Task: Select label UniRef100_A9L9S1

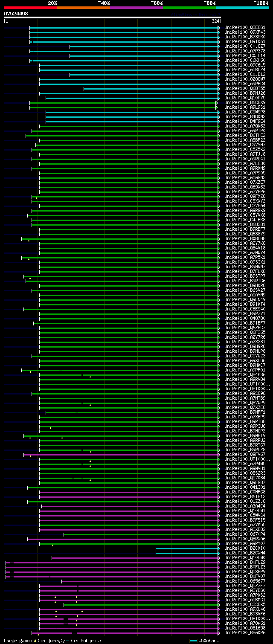Action: click(245, 107)
